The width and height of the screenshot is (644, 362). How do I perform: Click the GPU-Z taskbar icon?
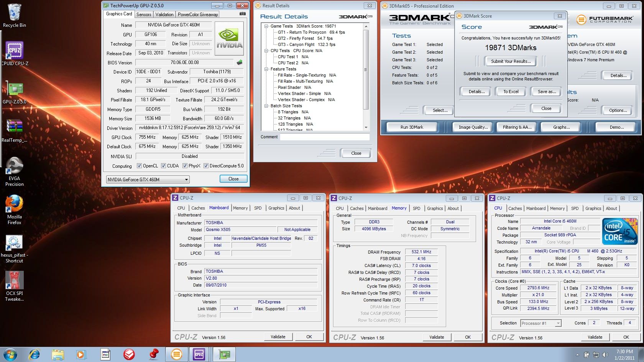pos(224,354)
